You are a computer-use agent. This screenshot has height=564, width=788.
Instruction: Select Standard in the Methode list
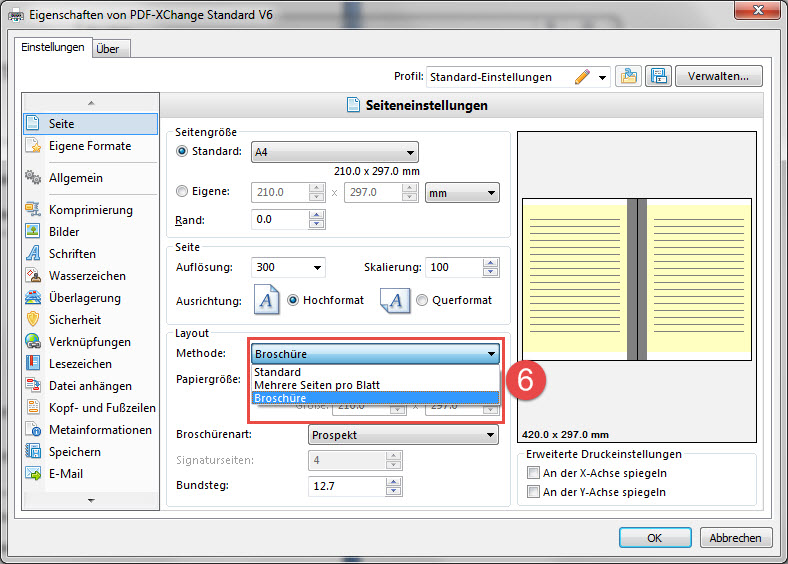[375, 372]
